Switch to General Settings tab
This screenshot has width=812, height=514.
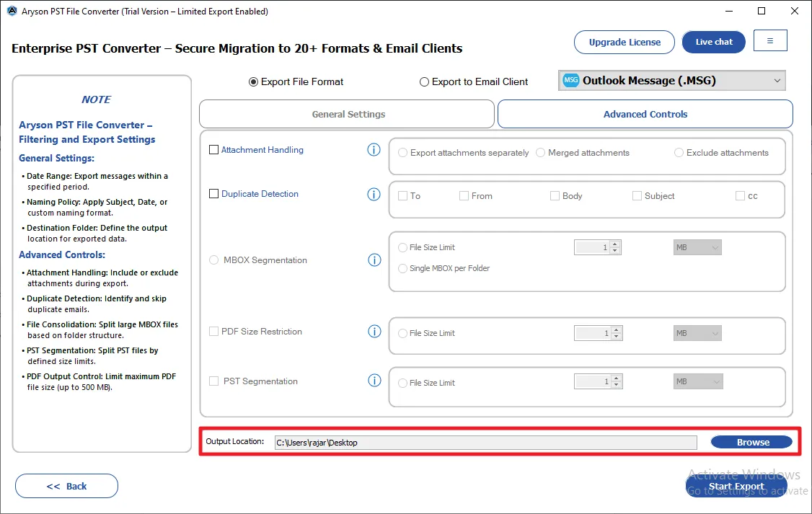(x=347, y=114)
